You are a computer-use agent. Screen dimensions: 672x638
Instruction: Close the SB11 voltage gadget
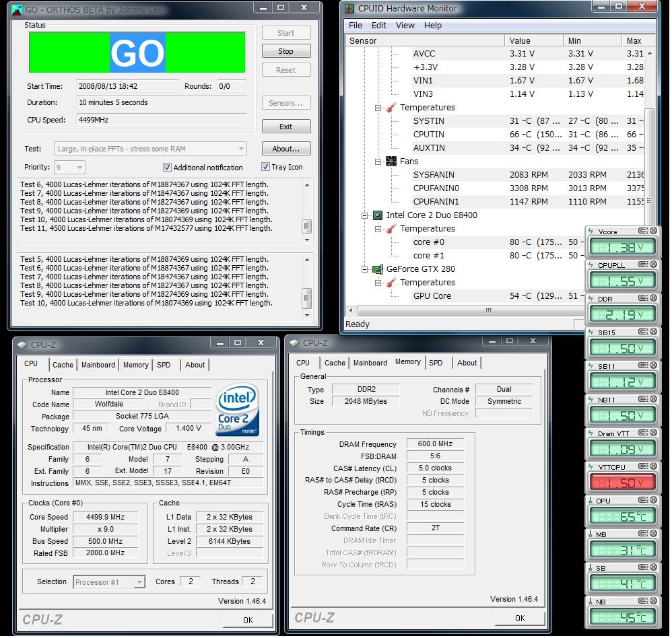click(653, 366)
